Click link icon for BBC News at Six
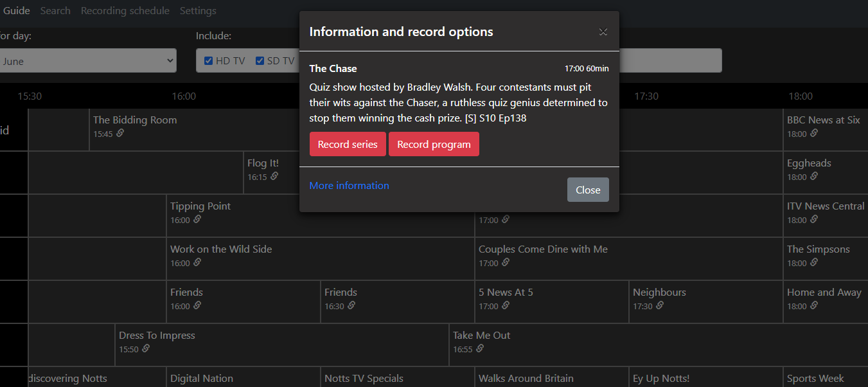The height and width of the screenshot is (387, 868). pyautogui.click(x=814, y=134)
